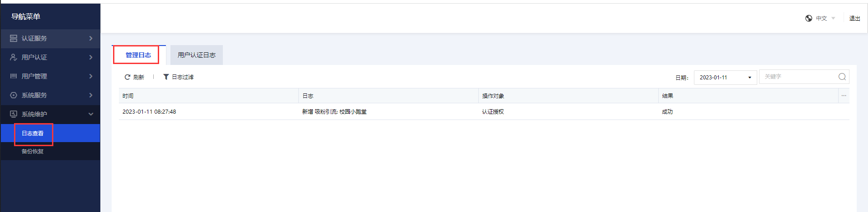
Task: Click the refresh (刷新) icon
Action: [127, 77]
